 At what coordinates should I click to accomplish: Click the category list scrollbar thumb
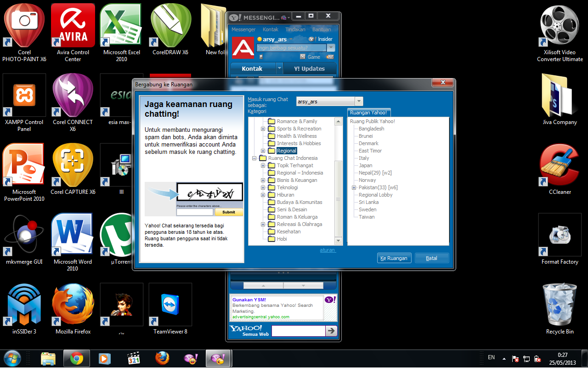point(339,198)
